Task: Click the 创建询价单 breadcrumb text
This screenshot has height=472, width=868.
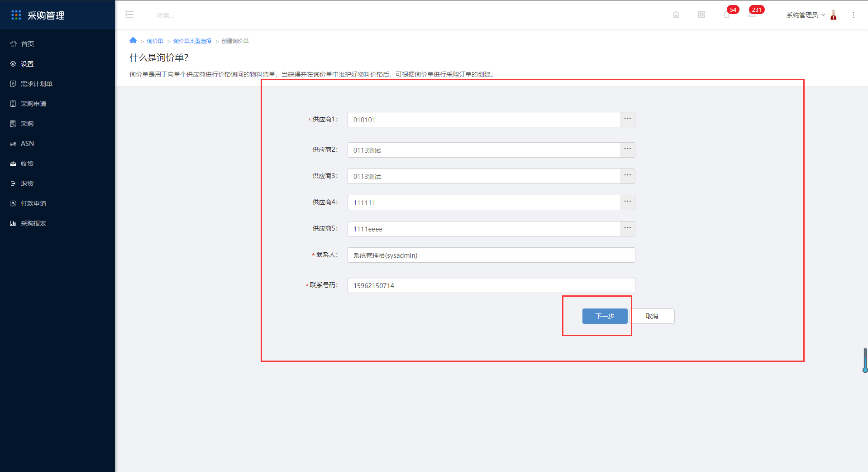Action: pyautogui.click(x=235, y=41)
